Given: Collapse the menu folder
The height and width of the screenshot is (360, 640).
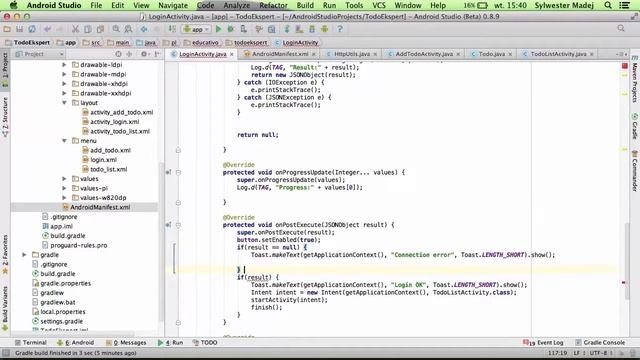Looking at the screenshot, I should [64, 140].
